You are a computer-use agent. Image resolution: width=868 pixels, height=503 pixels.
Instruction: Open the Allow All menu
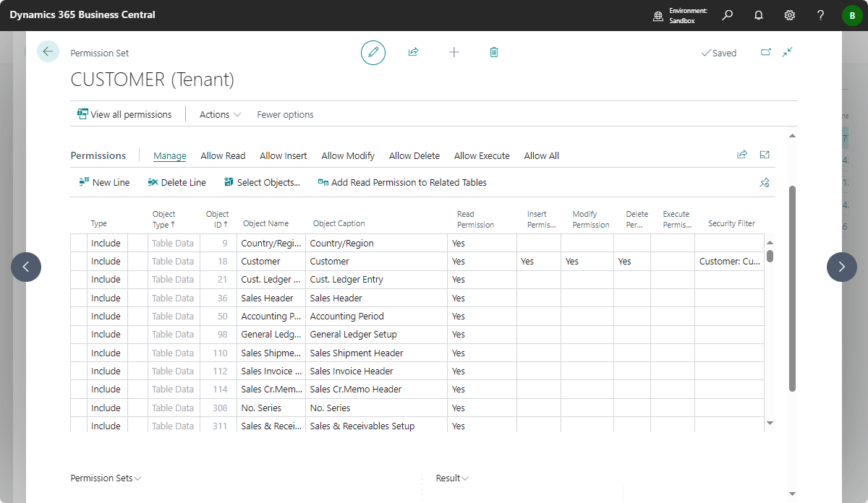coord(542,155)
